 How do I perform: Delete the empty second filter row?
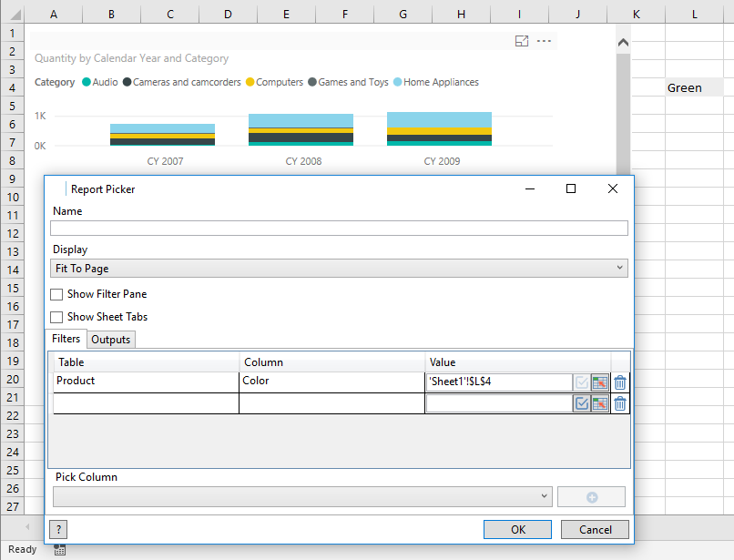pyautogui.click(x=619, y=402)
